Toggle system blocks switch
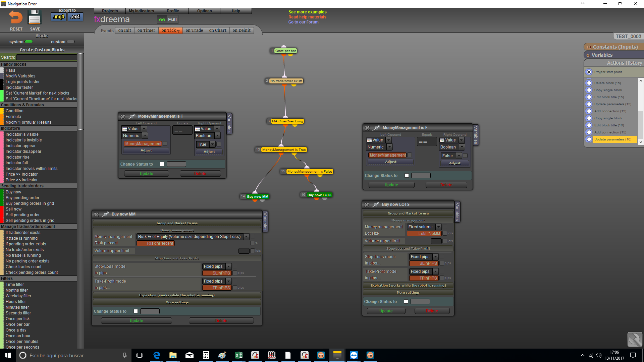The height and width of the screenshot is (362, 644). pos(29,42)
